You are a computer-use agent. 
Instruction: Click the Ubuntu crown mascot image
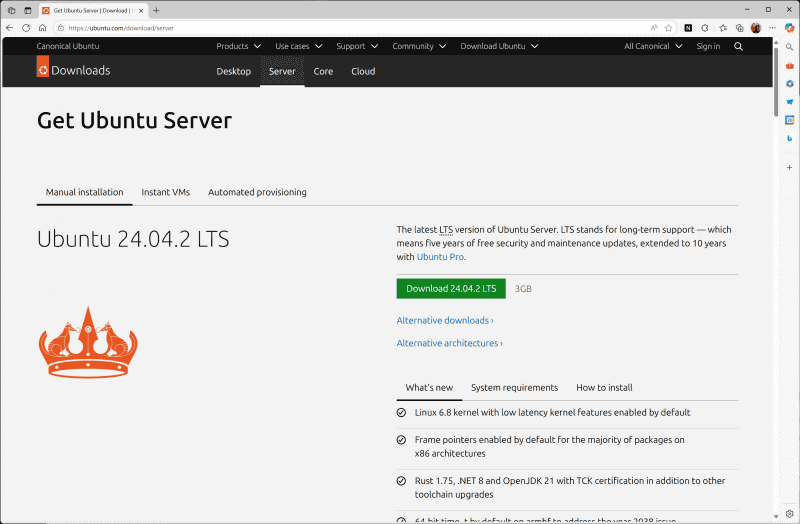(88, 342)
